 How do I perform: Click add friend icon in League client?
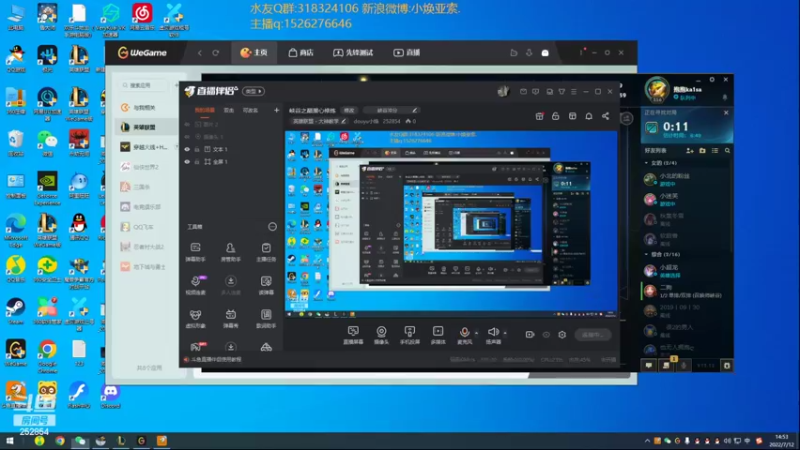(690, 151)
